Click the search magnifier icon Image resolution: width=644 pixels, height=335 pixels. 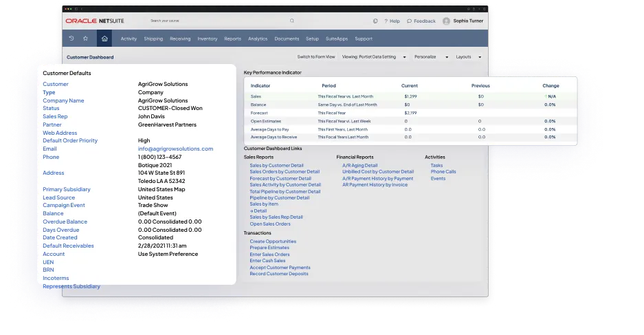(x=292, y=21)
